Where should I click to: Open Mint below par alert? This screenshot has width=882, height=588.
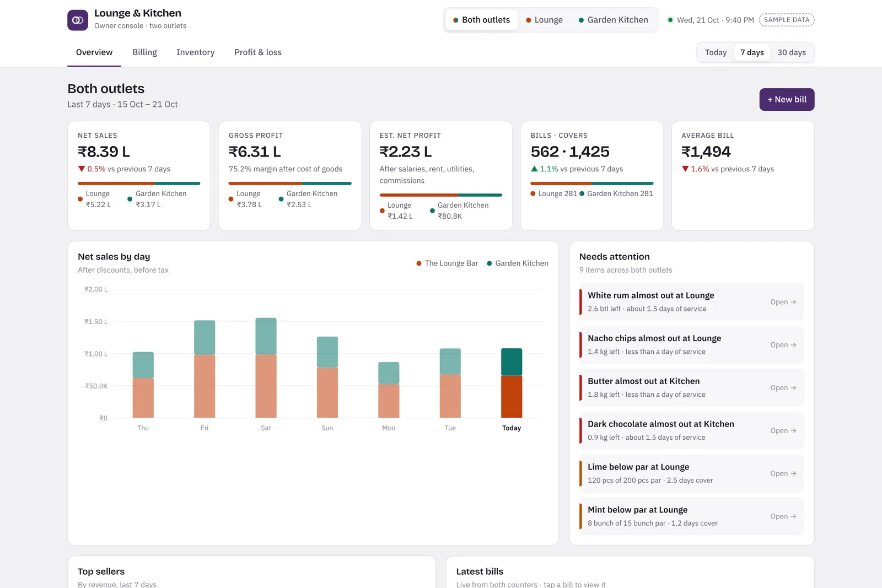(691, 516)
